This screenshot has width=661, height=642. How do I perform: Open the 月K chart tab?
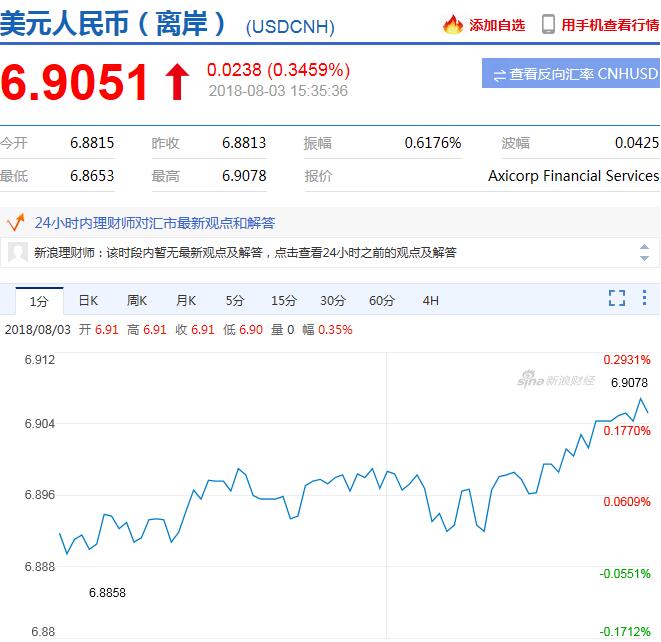click(186, 300)
